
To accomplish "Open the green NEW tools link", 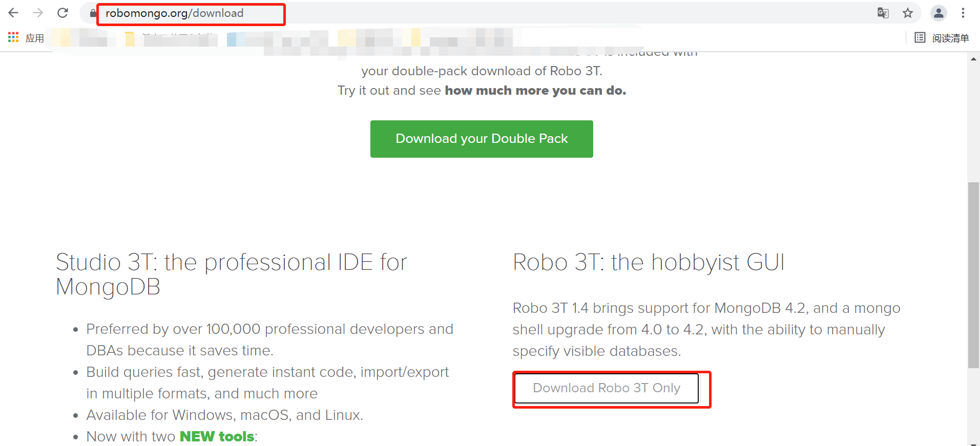I will click(x=217, y=436).
